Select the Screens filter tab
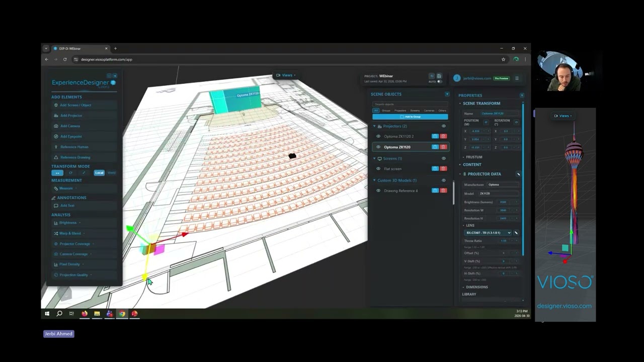The height and width of the screenshot is (362, 644). pyautogui.click(x=415, y=111)
